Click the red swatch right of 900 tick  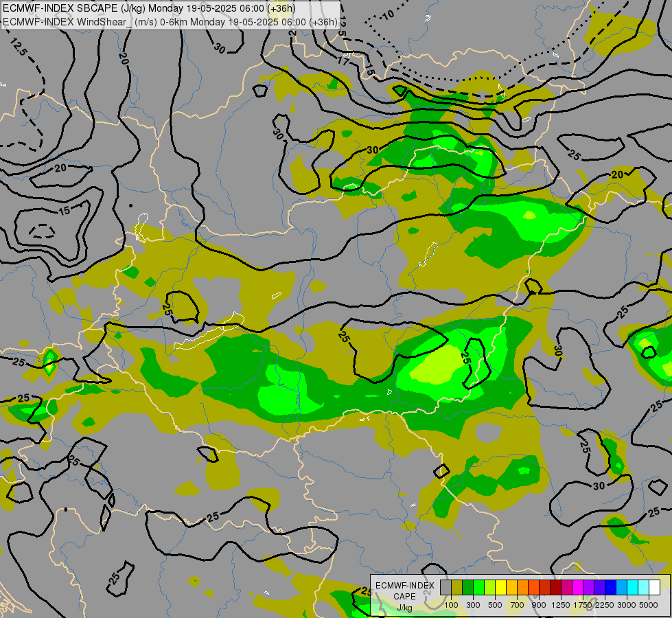tap(545, 588)
